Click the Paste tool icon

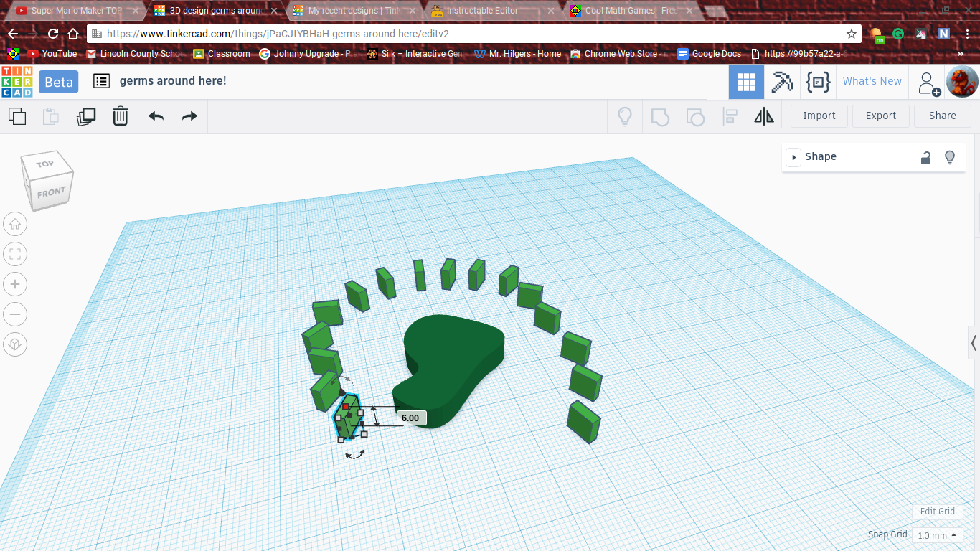click(x=51, y=116)
